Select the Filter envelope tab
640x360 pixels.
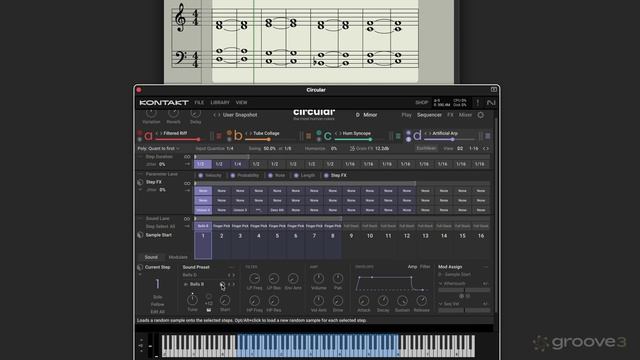(425, 267)
